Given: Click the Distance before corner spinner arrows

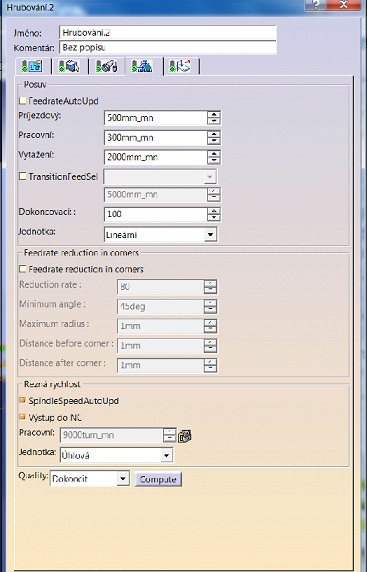Looking at the screenshot, I should [x=210, y=346].
